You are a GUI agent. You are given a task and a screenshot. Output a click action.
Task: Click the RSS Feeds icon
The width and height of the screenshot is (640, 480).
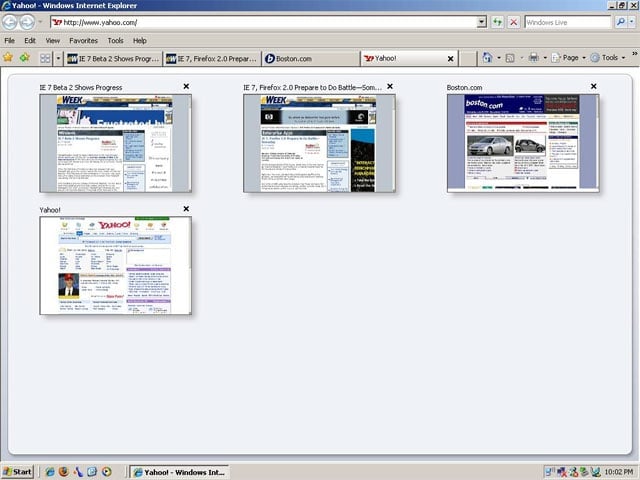pos(510,58)
